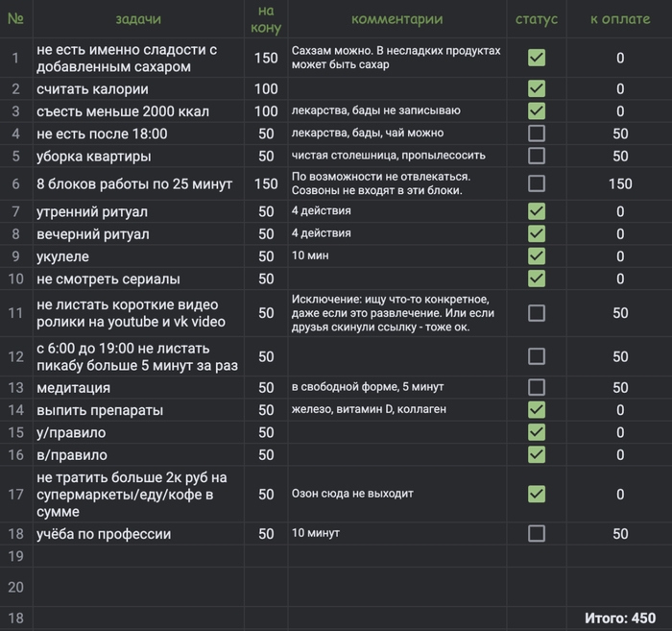
Task: Click the на кону value 150 for row 1
Action: (266, 58)
